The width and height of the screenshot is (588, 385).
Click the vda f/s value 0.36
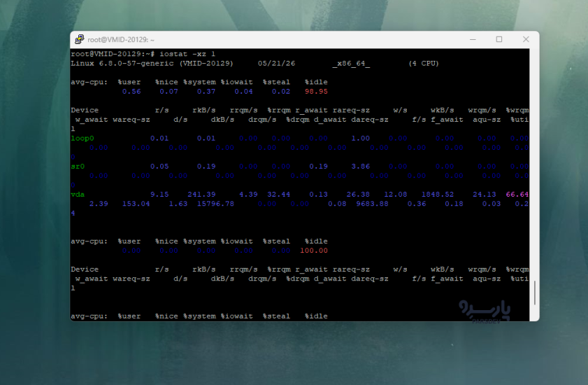click(417, 204)
